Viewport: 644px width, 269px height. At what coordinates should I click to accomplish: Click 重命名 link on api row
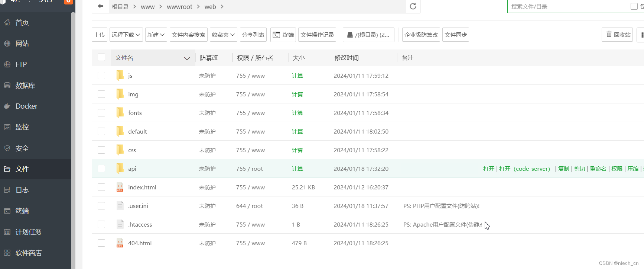point(598,169)
